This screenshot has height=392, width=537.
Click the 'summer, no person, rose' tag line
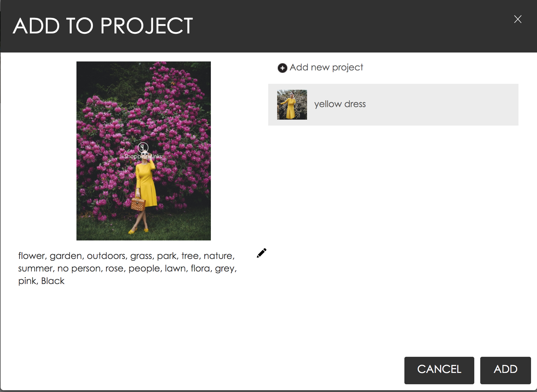(x=71, y=268)
